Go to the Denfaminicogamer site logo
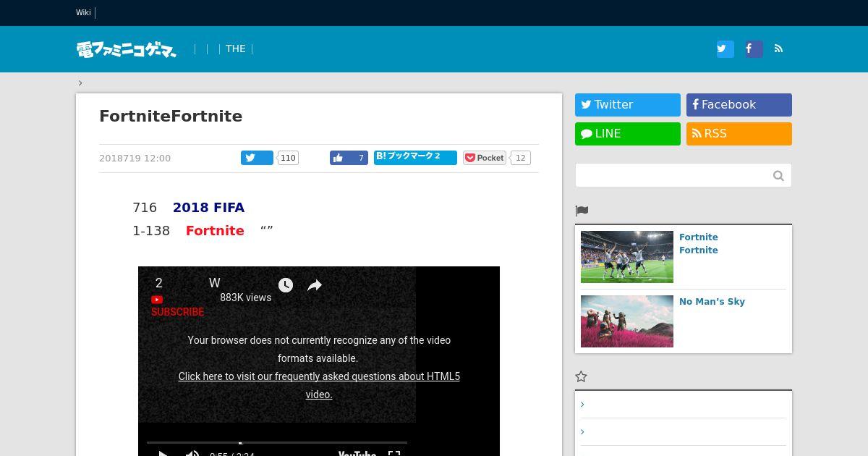The height and width of the screenshot is (456, 868). [x=127, y=49]
